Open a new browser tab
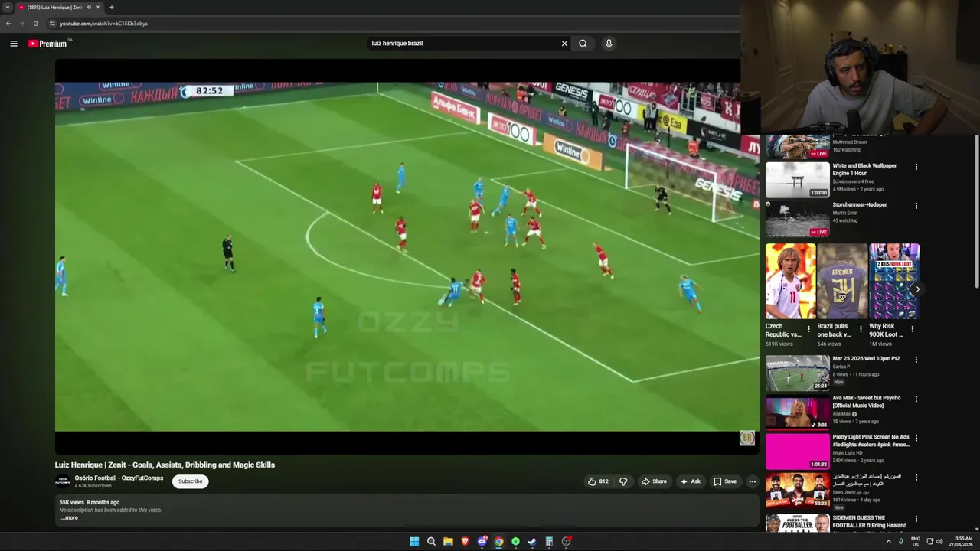 pos(111,7)
